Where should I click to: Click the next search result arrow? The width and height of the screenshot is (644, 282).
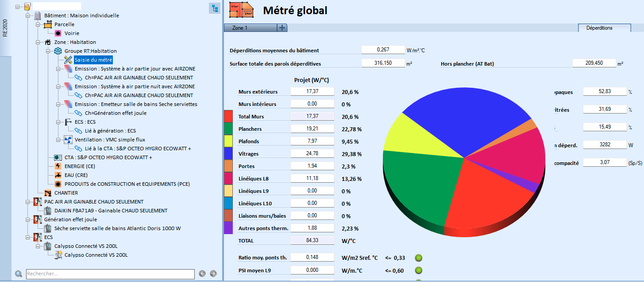[x=213, y=274]
